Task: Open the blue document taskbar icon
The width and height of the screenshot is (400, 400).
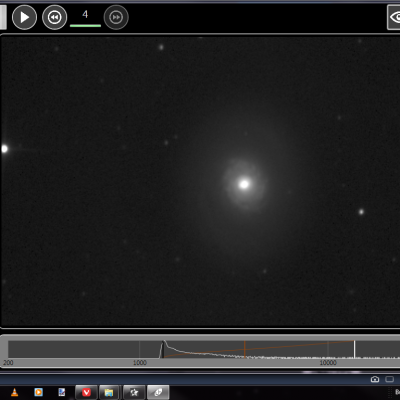Action: [62, 392]
